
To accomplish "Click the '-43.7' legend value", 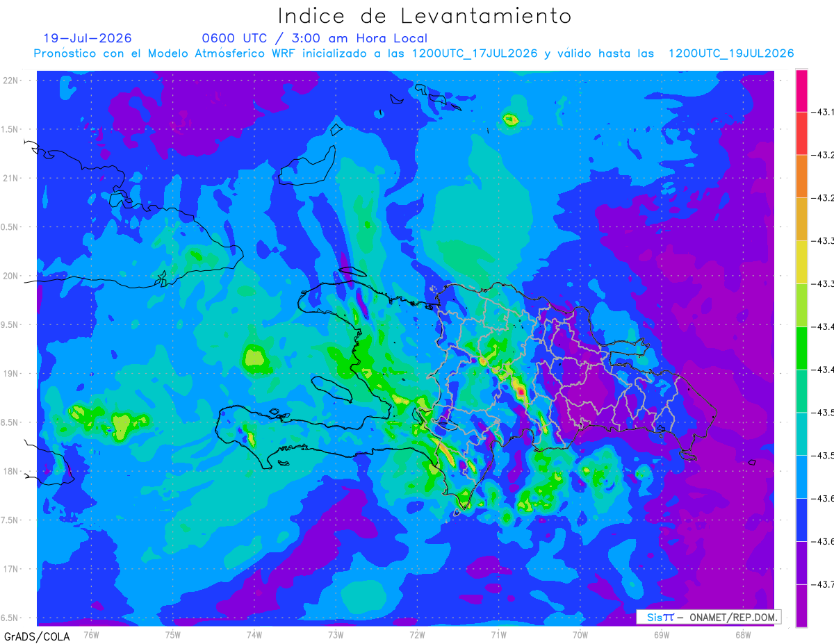I will point(824,584).
